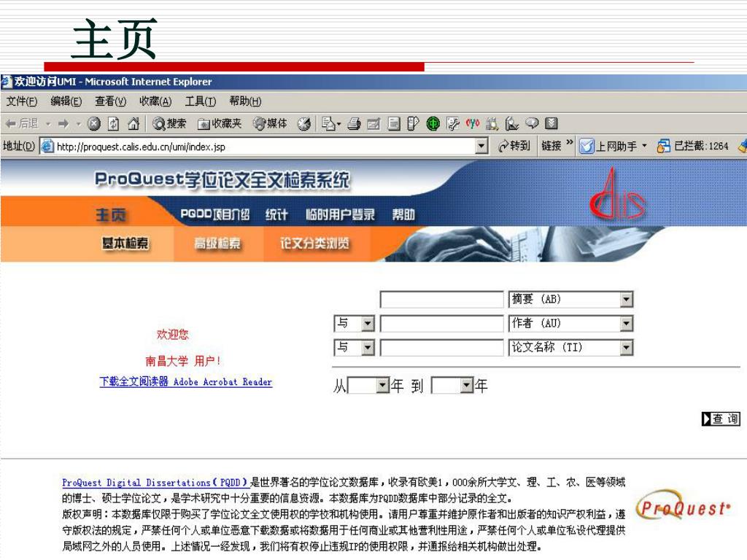Open the 临时用户登录 page

340,215
